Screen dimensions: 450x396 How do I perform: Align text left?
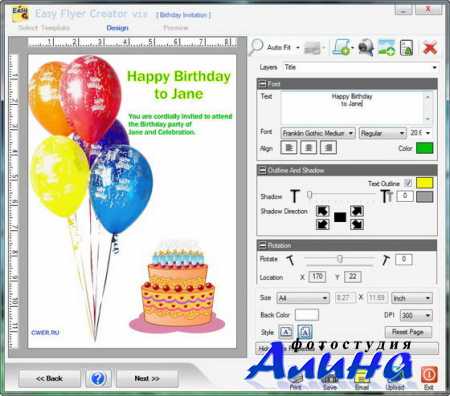click(289, 148)
